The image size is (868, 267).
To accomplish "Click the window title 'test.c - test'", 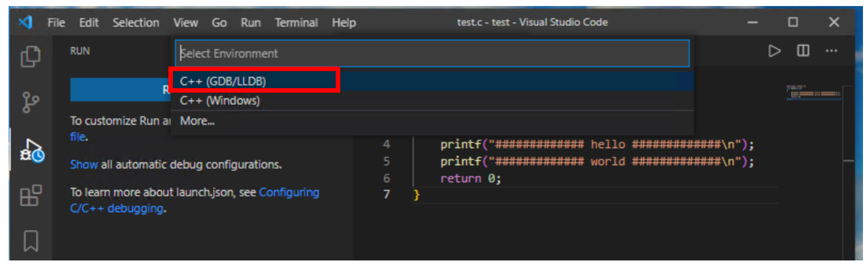I will [532, 22].
